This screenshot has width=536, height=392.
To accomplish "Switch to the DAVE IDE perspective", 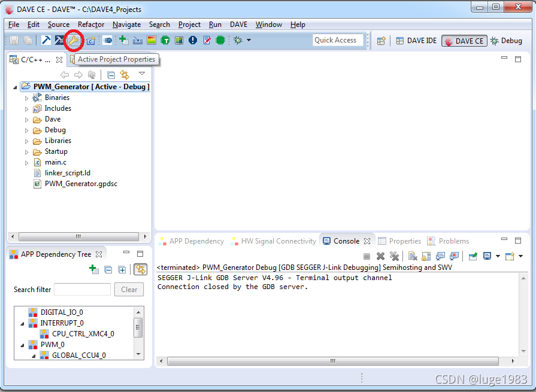I will coord(416,41).
